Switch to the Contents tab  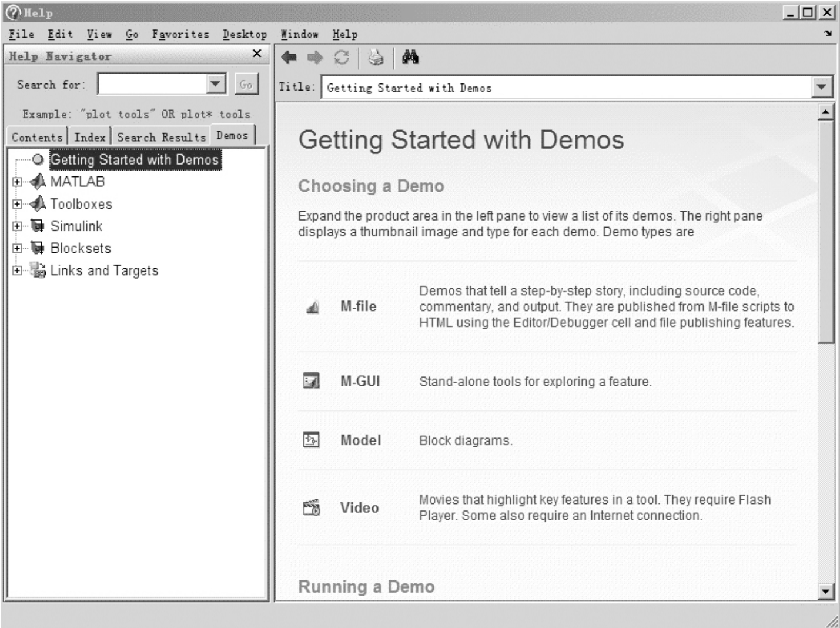tap(36, 137)
